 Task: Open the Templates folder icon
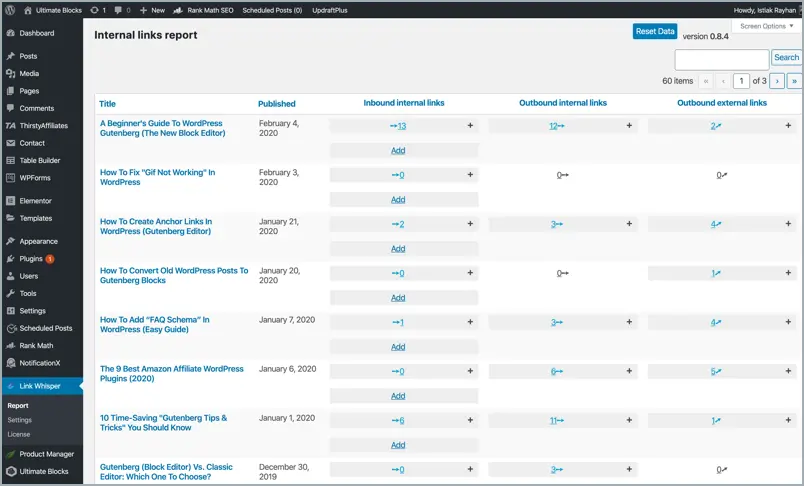(x=10, y=218)
